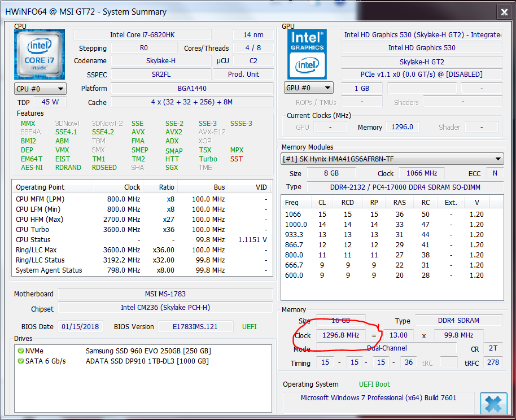The image size is (516, 420).
Task: Click the module size 8 GB field
Action: (331, 173)
